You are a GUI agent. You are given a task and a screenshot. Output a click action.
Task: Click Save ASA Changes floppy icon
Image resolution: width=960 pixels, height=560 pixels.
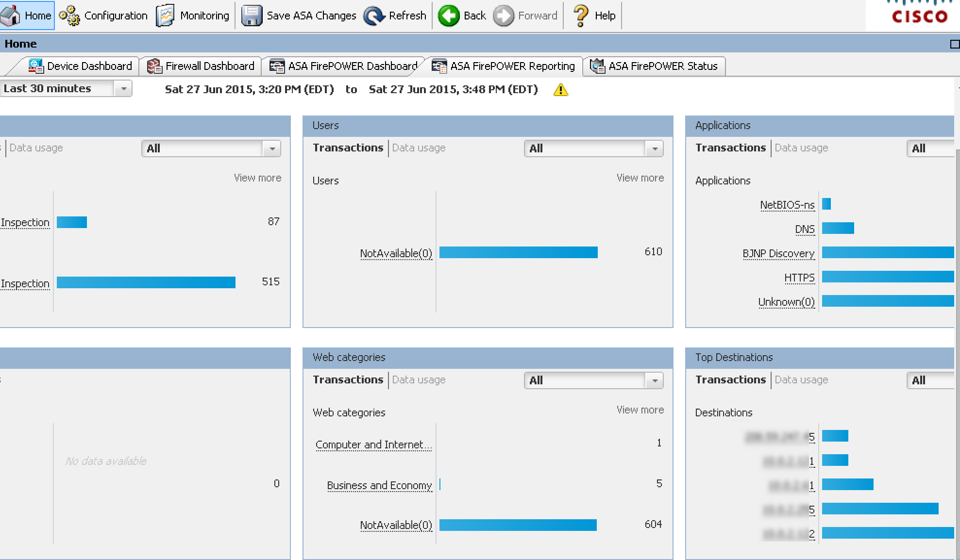point(252,16)
